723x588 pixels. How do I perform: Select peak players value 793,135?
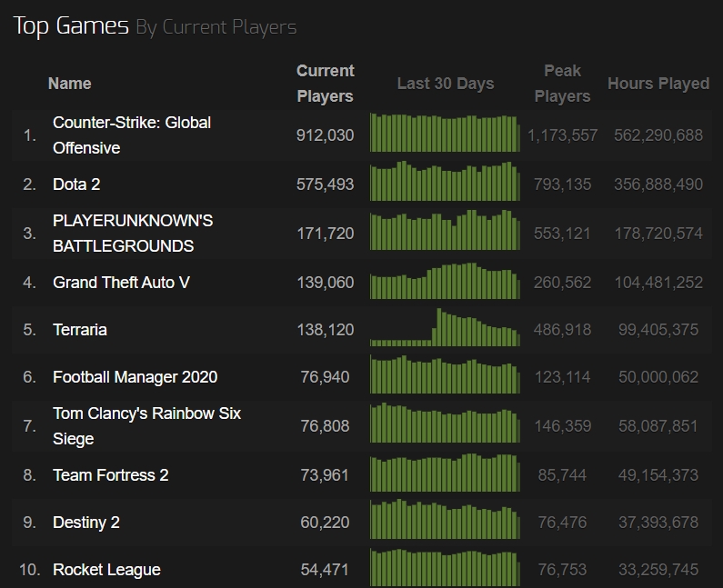pos(563,184)
